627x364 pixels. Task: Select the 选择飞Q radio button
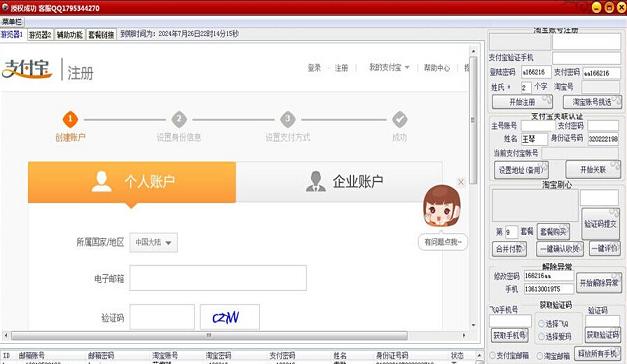click(x=541, y=323)
